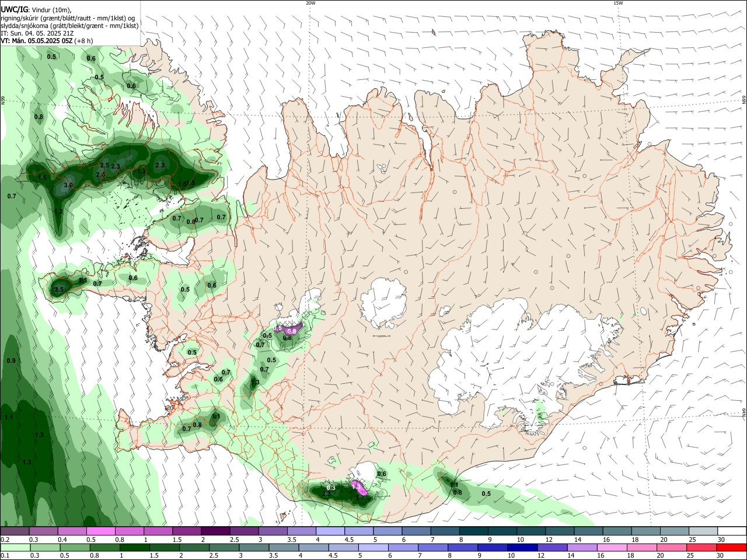This screenshot has height=560, width=747.
Task: Click the darkest purple swatch labeled 2 in upper legend row
Action: pyautogui.click(x=215, y=531)
